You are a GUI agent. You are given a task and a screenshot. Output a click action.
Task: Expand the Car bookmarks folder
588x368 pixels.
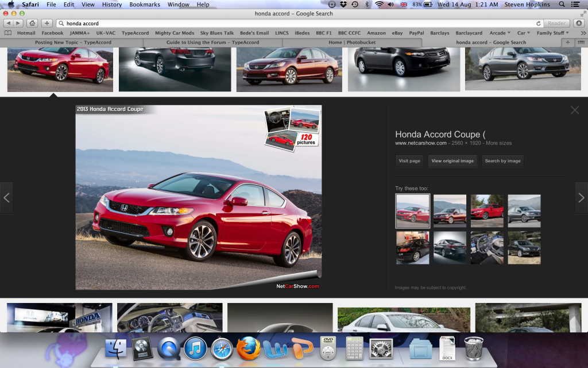click(x=524, y=33)
